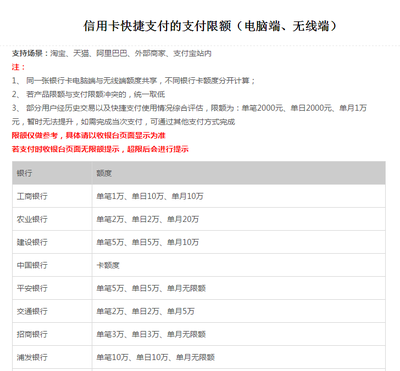Select the 卡额度 cell

tap(239, 265)
